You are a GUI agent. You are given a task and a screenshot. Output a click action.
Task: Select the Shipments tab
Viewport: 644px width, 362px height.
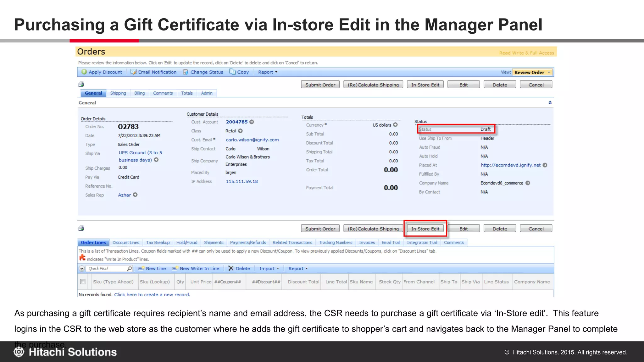pos(214,242)
